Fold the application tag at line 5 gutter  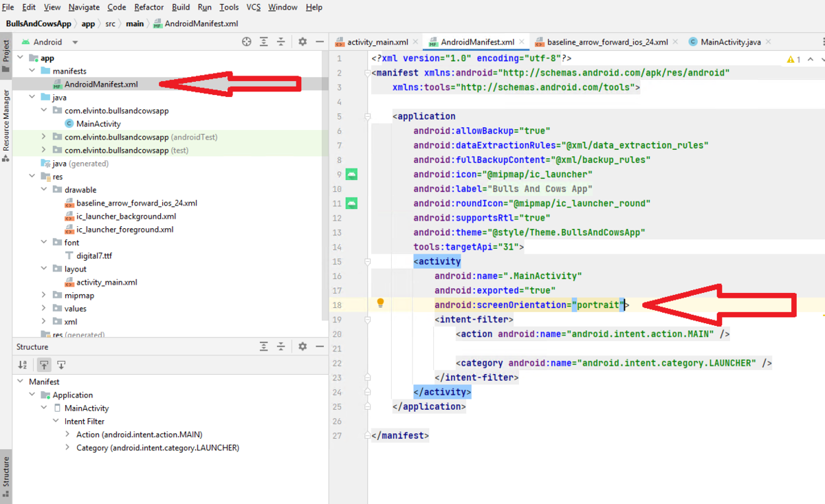click(x=368, y=116)
